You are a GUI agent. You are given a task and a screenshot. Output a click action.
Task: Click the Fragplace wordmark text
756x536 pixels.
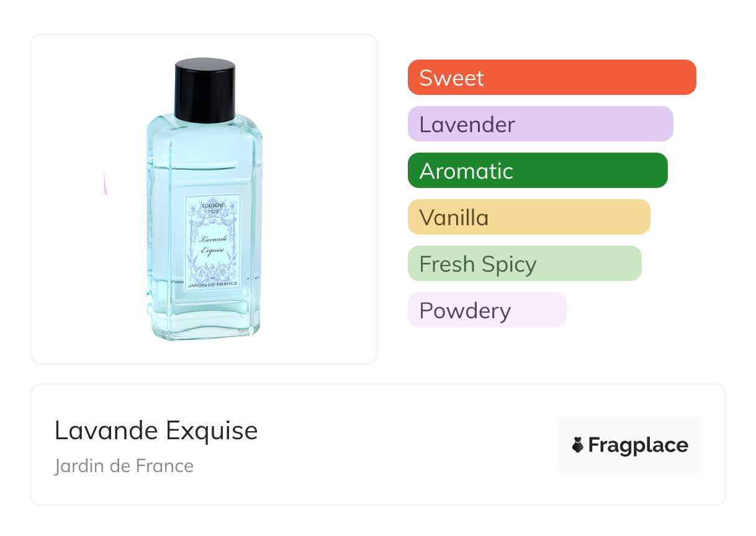[638, 445]
